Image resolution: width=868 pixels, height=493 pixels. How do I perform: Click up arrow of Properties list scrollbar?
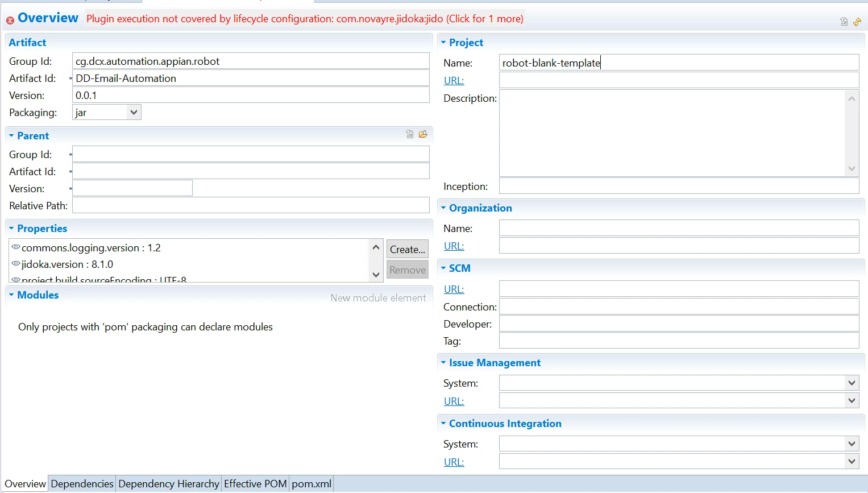(376, 247)
